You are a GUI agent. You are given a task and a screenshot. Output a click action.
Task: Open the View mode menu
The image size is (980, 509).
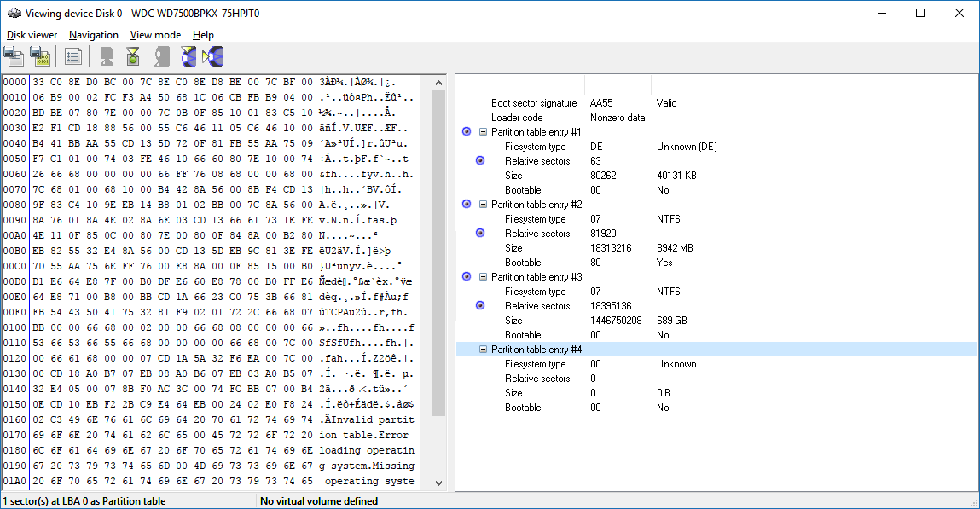coord(155,35)
